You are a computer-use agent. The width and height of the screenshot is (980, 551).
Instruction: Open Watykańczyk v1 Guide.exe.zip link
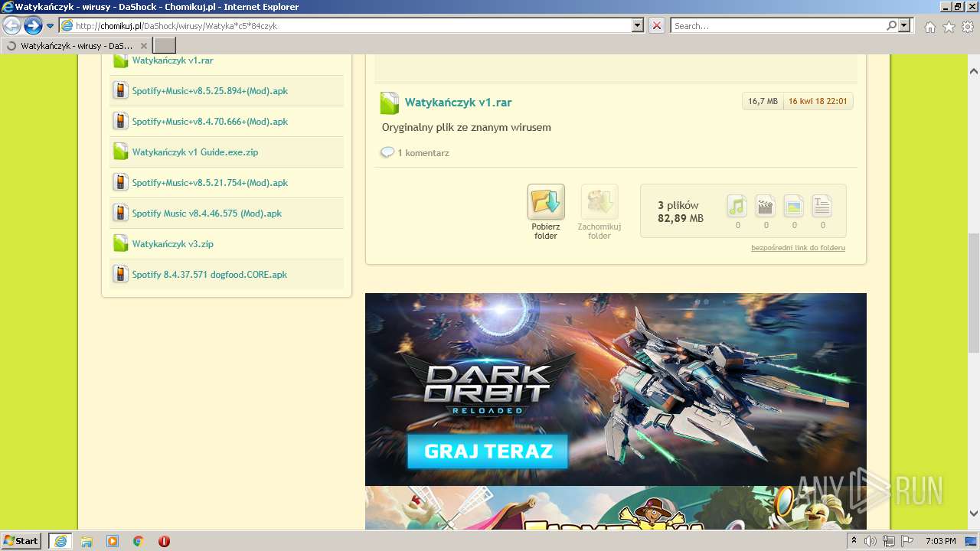tap(194, 152)
